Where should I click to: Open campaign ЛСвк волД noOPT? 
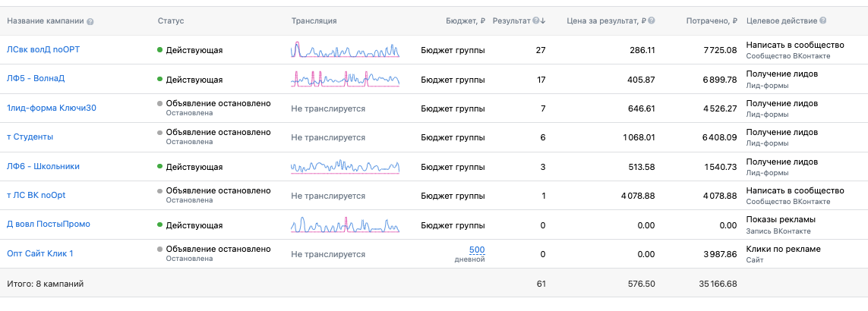pyautogui.click(x=43, y=49)
